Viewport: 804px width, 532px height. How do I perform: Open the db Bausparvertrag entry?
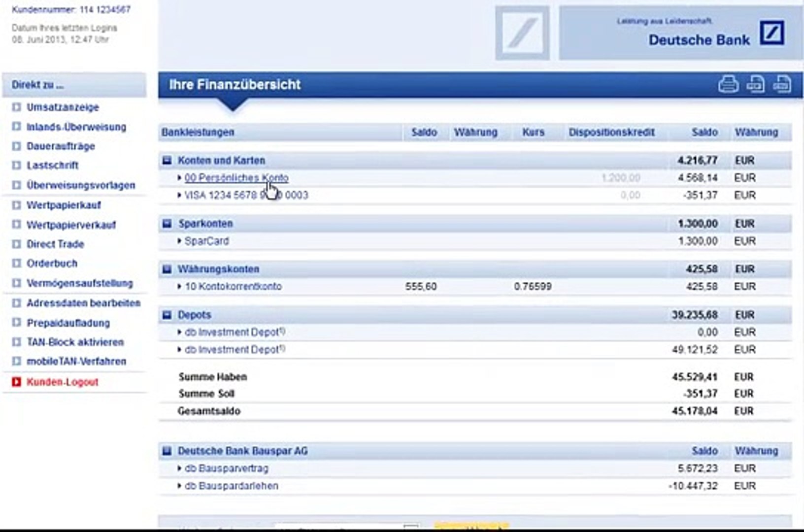point(227,468)
